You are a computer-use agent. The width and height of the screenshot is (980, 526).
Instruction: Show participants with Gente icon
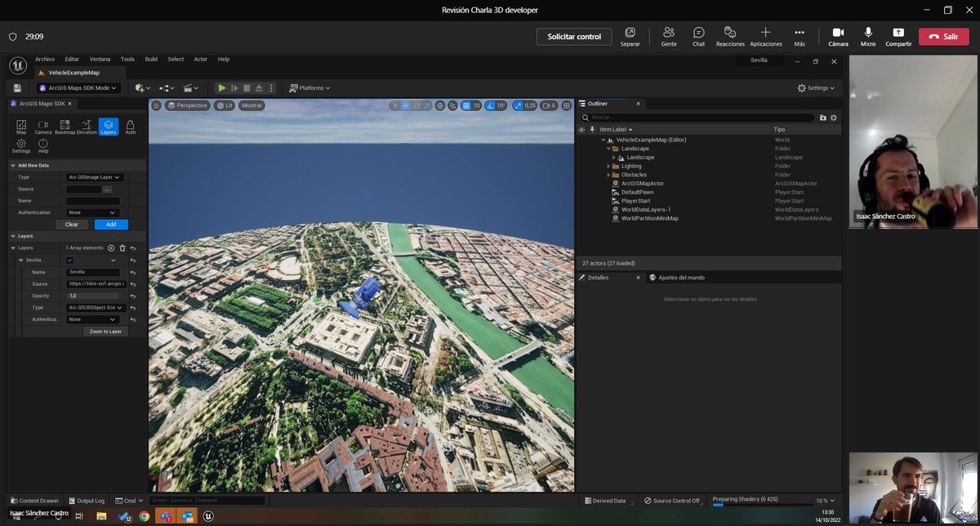(669, 36)
